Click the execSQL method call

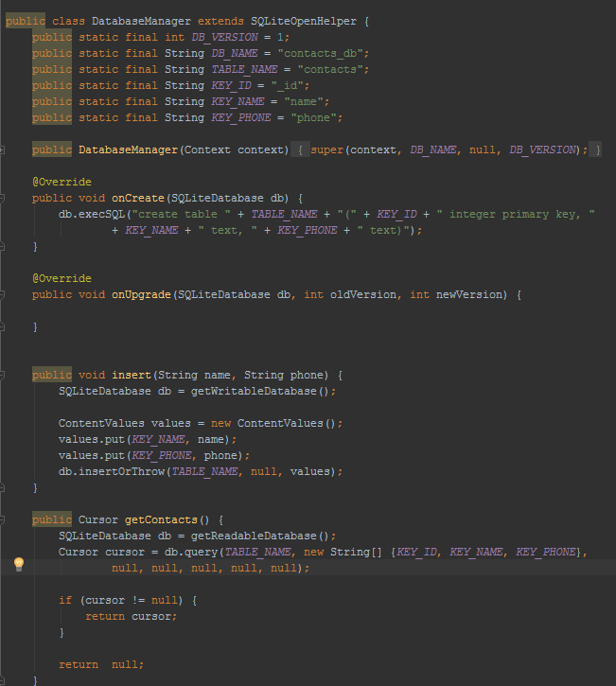(101, 215)
